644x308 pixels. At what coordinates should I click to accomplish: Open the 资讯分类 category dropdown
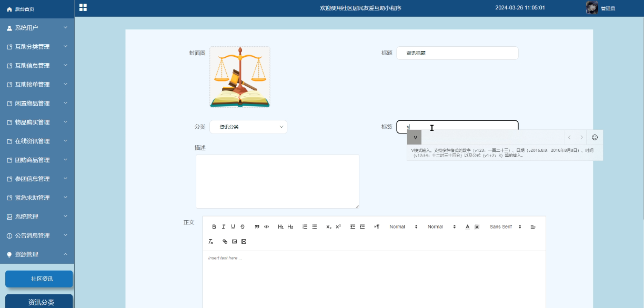tap(248, 127)
